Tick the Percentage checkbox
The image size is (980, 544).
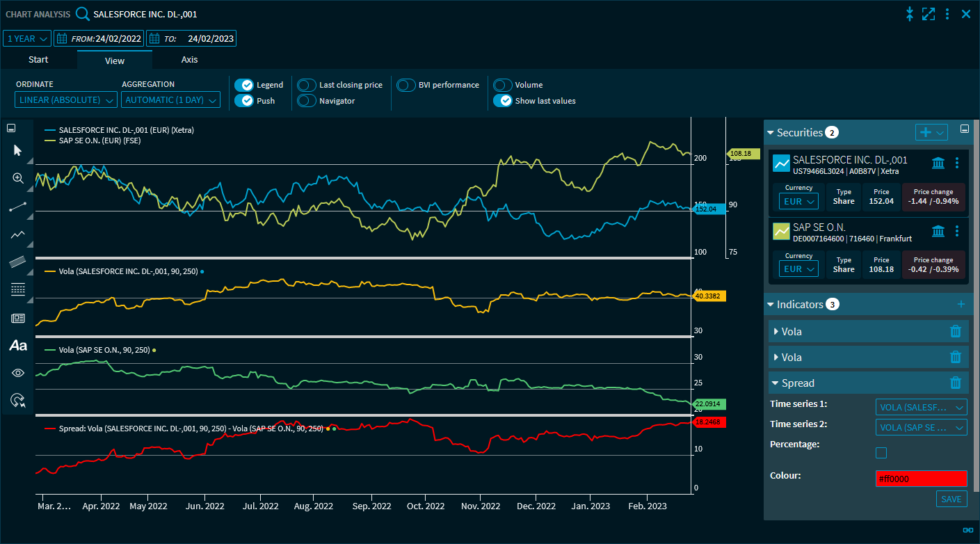click(x=881, y=453)
